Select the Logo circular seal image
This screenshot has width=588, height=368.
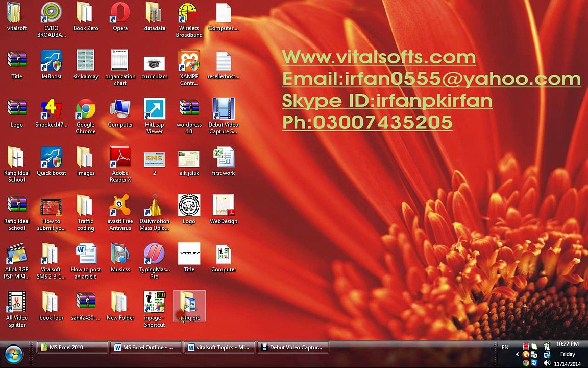(189, 210)
